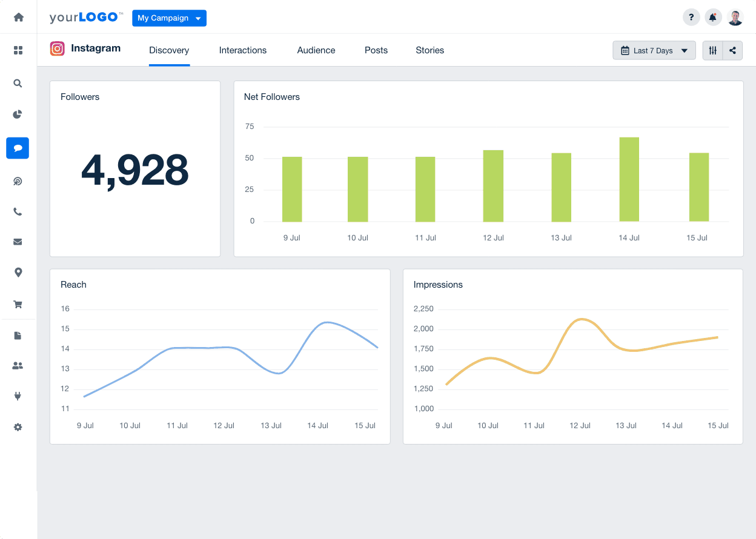
Task: Open the Audience tab
Action: tap(316, 50)
